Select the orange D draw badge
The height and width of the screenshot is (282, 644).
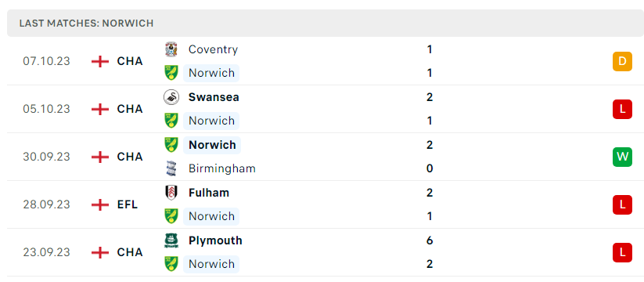622,61
